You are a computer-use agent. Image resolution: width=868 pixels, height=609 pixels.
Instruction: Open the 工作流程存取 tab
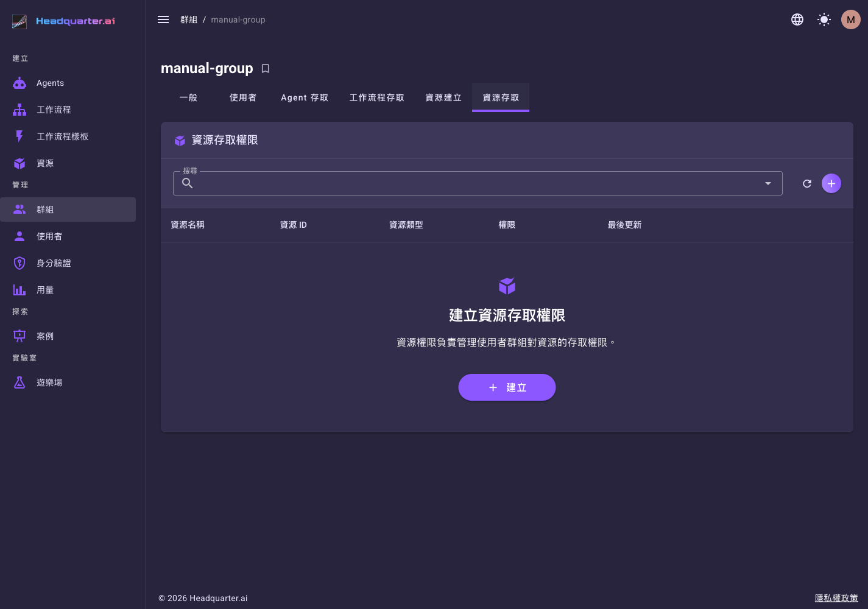coord(377,97)
